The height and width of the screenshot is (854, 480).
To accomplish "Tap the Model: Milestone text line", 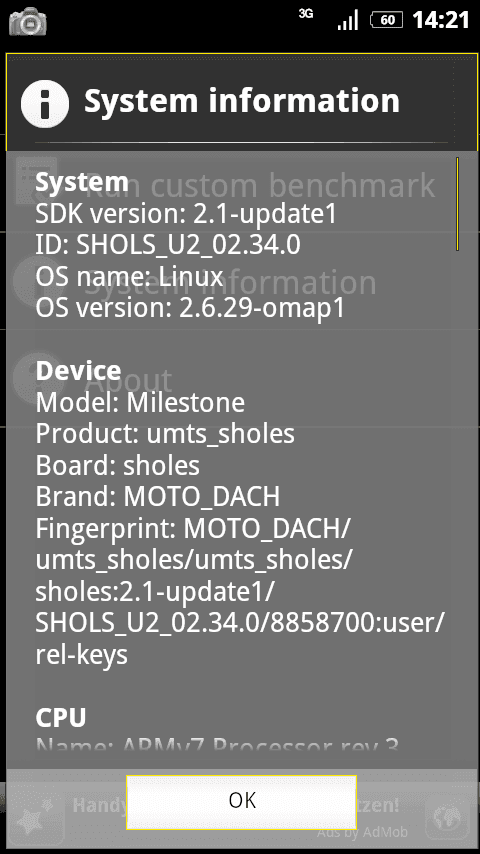I will pyautogui.click(x=140, y=403).
